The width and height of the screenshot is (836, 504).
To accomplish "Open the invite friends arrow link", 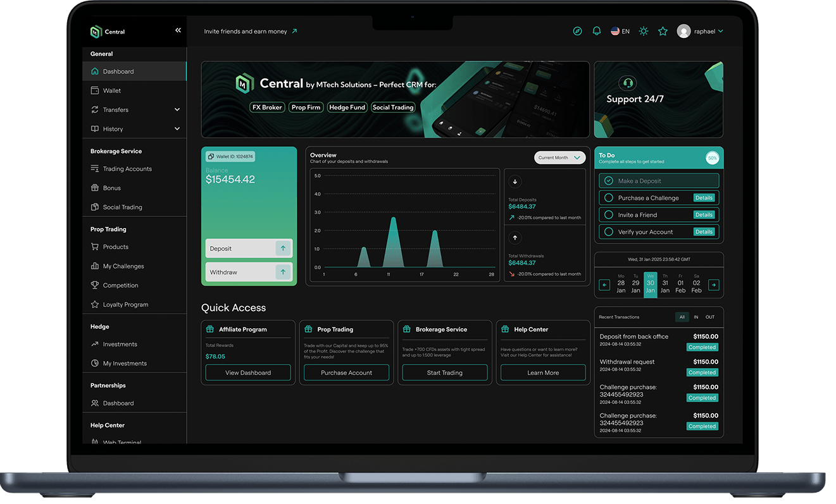I will click(294, 31).
